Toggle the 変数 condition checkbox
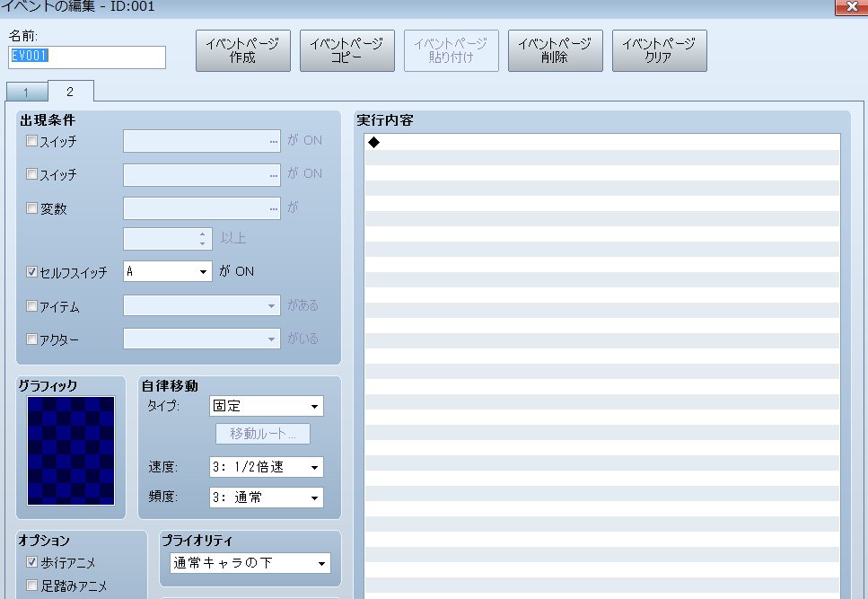 point(32,208)
